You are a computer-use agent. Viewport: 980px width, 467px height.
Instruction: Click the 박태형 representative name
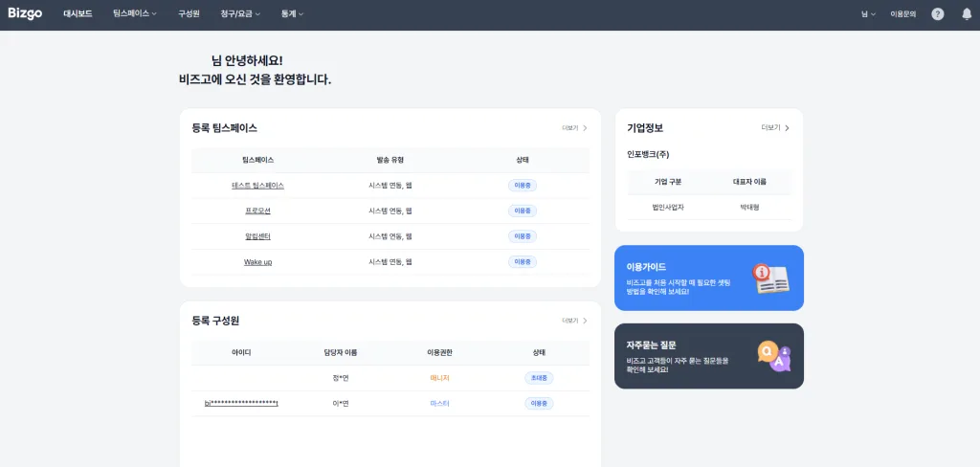[749, 207]
